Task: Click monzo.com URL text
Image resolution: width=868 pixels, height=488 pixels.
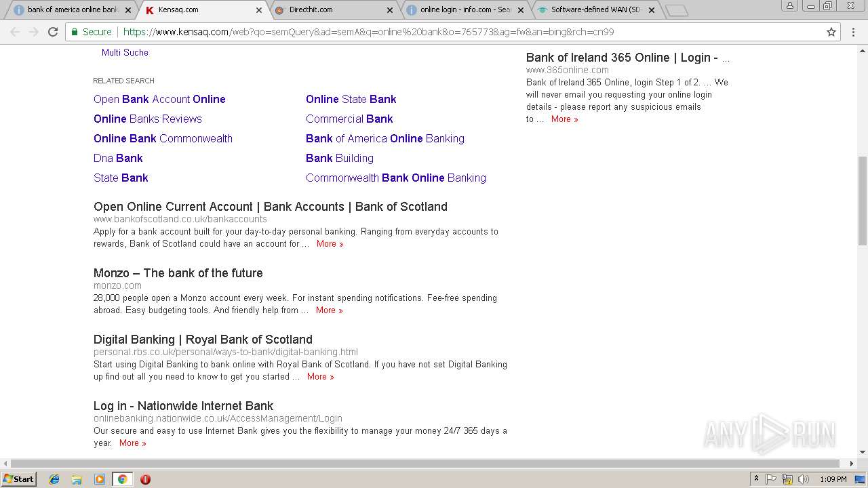Action: [x=117, y=285]
